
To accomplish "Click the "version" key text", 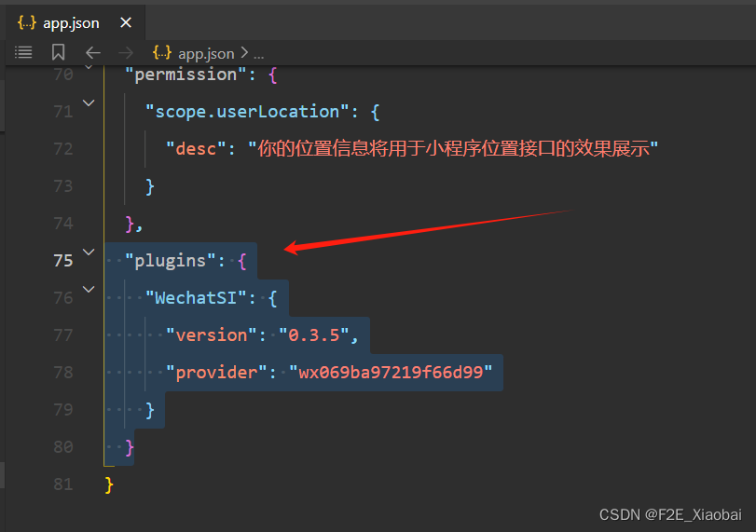I will click(212, 334).
